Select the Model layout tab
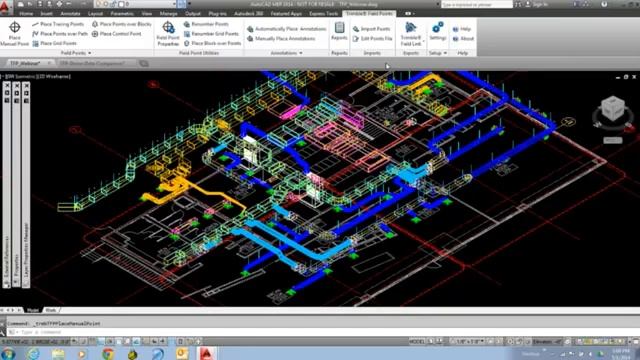The width and height of the screenshot is (640, 360). pos(33,310)
